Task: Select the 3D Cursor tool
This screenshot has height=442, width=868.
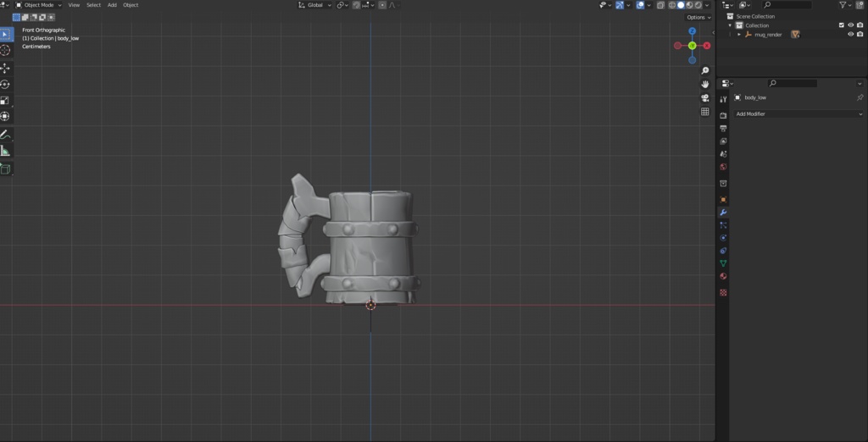Action: pos(6,51)
